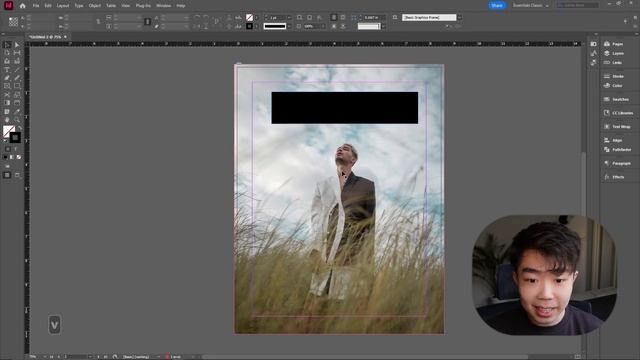Click control bar fill color swatch
This screenshot has width=640, height=360.
click(249, 18)
